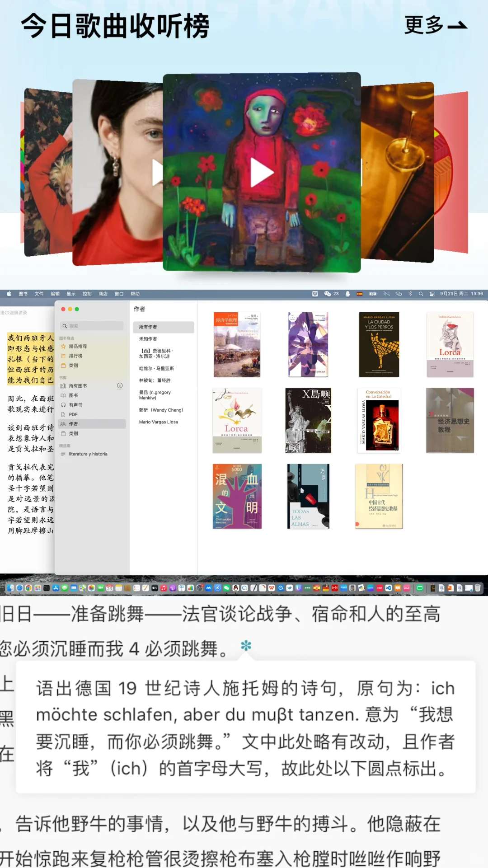Open 精品推荐 in the Books sidebar
488x868 pixels.
78,347
